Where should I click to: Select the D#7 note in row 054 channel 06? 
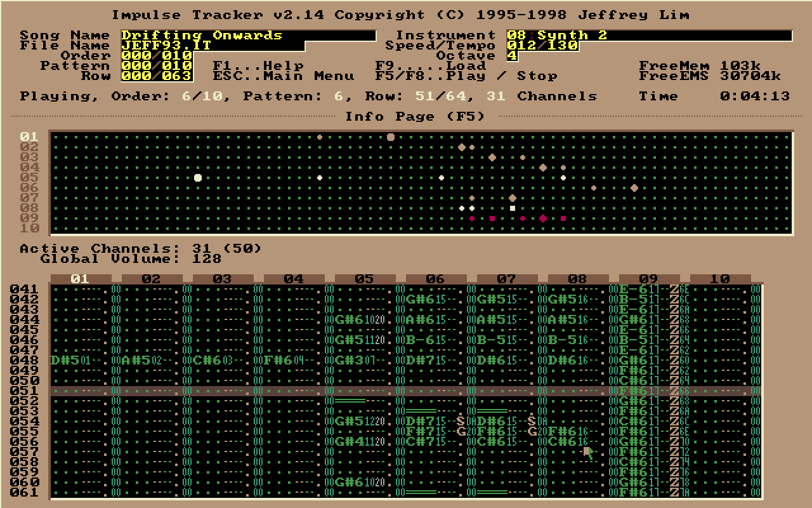421,422
